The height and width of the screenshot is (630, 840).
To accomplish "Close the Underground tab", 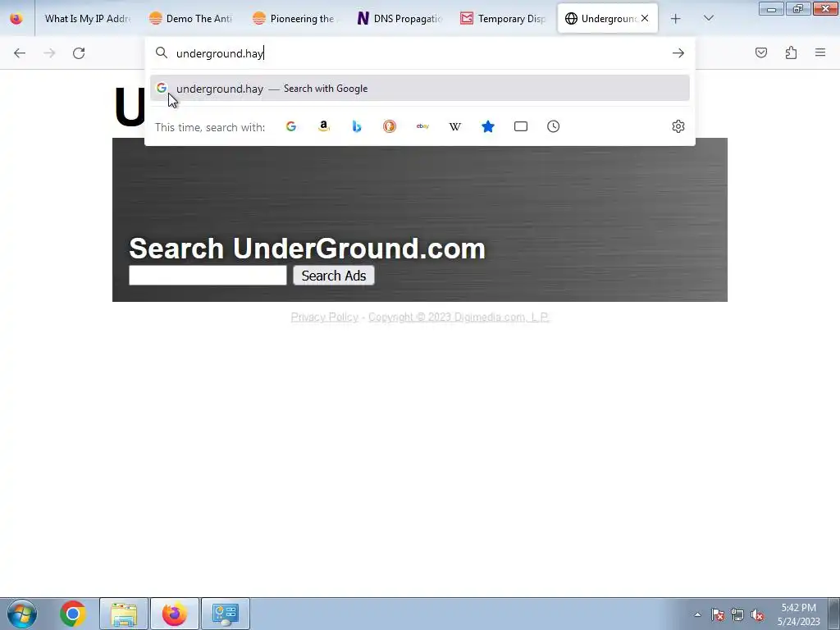I will point(645,18).
